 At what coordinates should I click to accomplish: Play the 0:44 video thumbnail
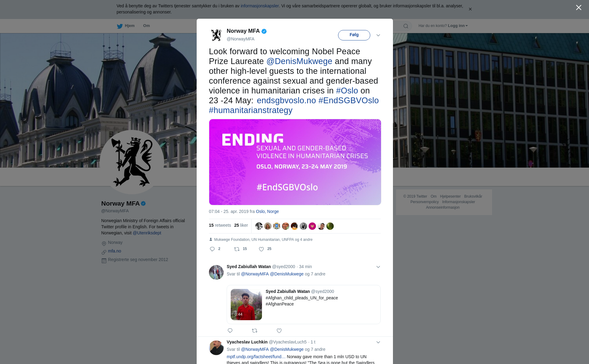tap(246, 305)
